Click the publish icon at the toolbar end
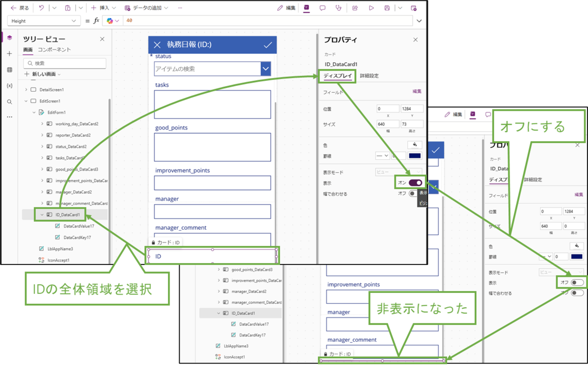The height and width of the screenshot is (366, 588). pos(414,8)
